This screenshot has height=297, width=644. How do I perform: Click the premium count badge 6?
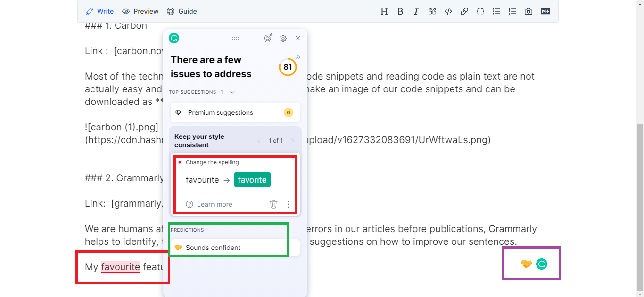(x=289, y=112)
